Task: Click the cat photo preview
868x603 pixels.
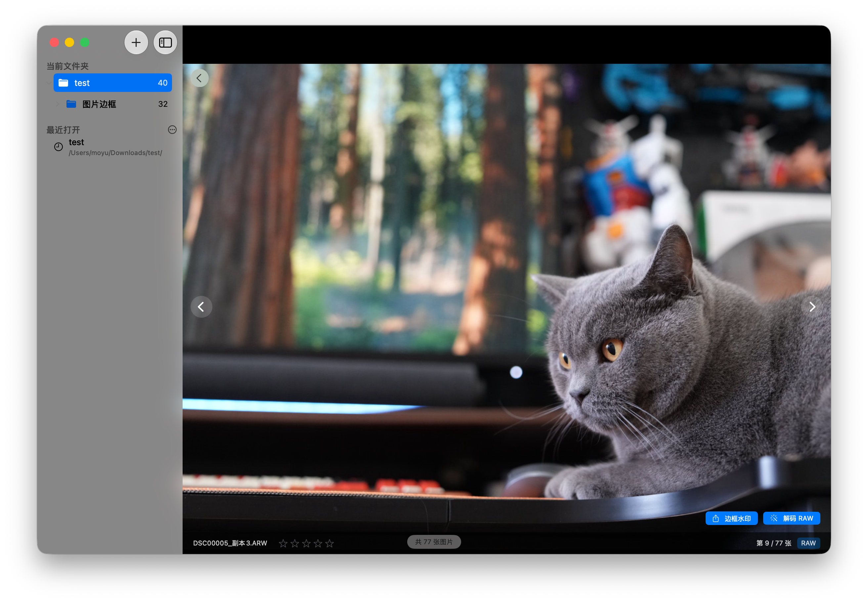Action: tap(506, 298)
